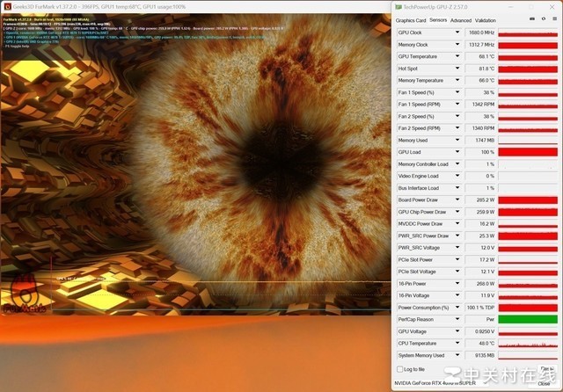
Task: Close the GPU-Z window with X
Action: [552, 6]
